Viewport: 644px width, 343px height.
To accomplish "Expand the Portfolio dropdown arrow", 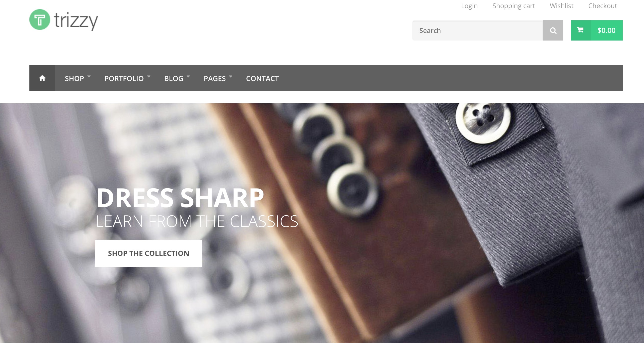I will click(x=149, y=76).
